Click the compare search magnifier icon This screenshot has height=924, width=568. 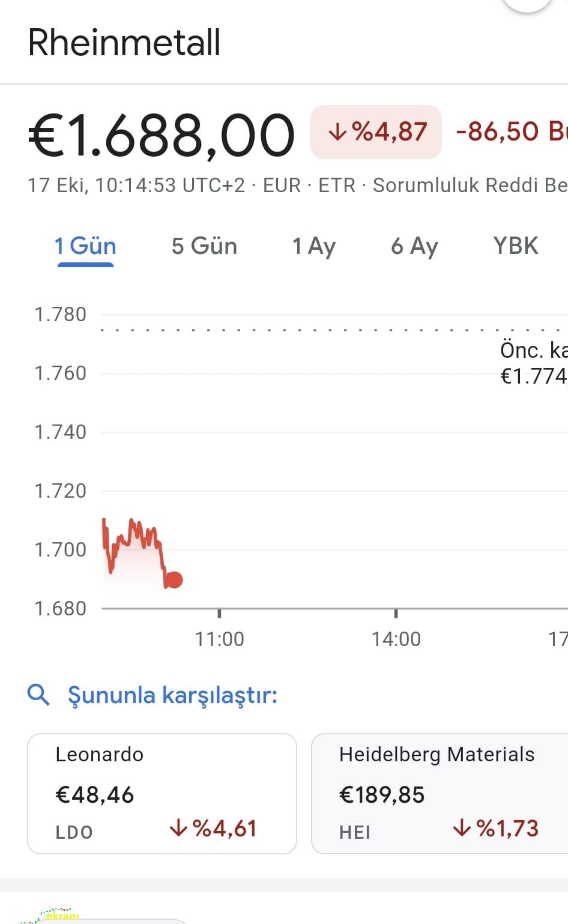point(39,695)
